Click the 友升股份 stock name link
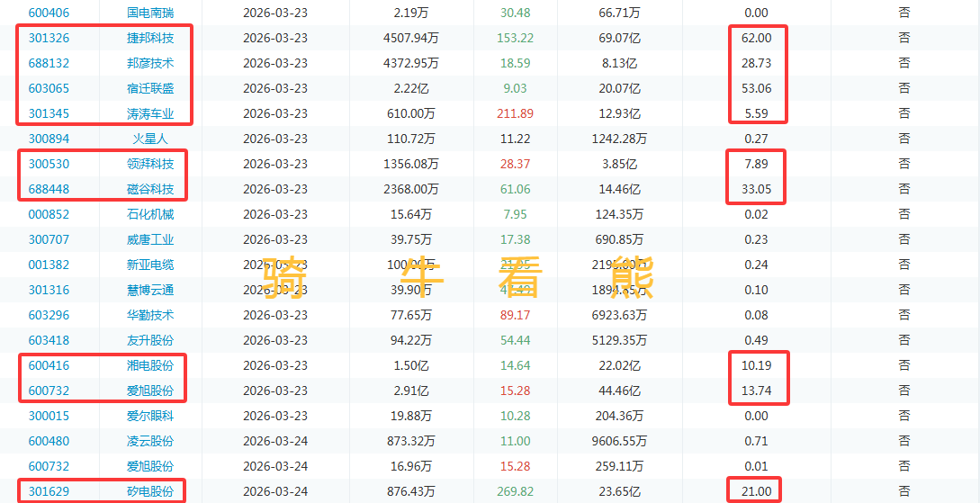This screenshot has height=503, width=980. point(150,340)
